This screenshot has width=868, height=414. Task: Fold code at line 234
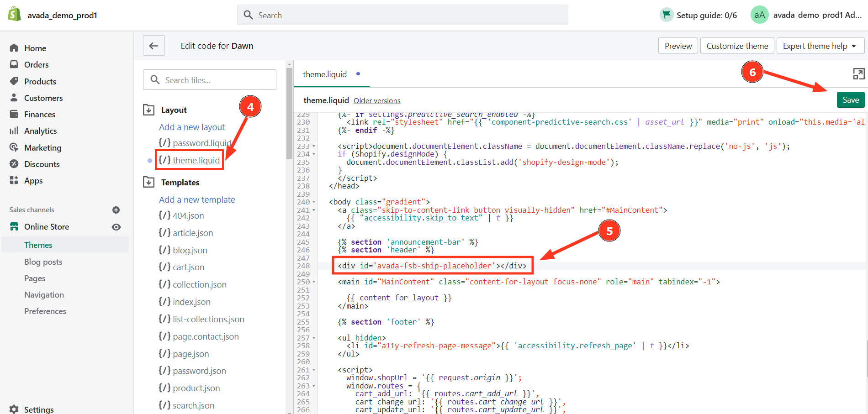(314, 154)
